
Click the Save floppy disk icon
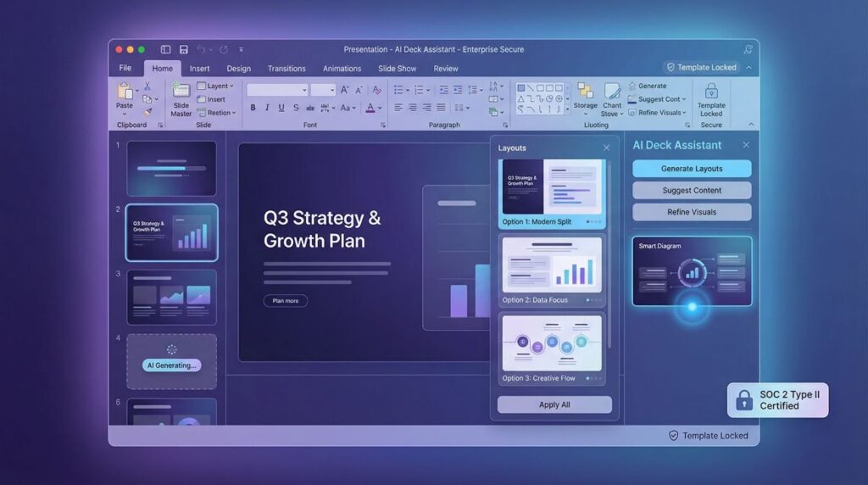pyautogui.click(x=183, y=50)
